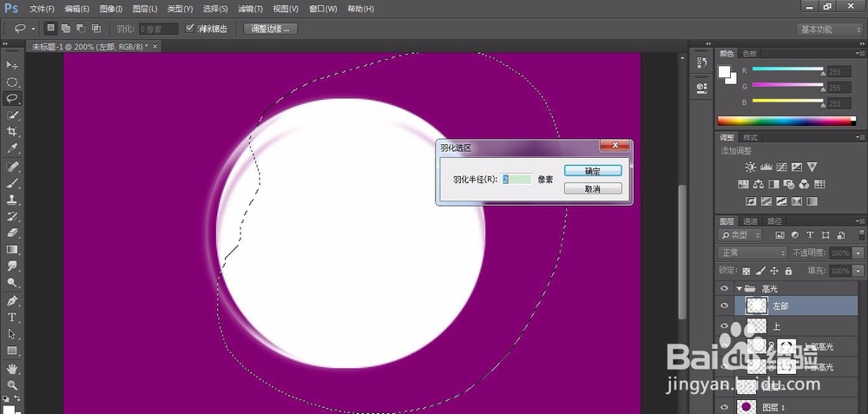Choose New Selection mode in options bar

(x=51, y=29)
